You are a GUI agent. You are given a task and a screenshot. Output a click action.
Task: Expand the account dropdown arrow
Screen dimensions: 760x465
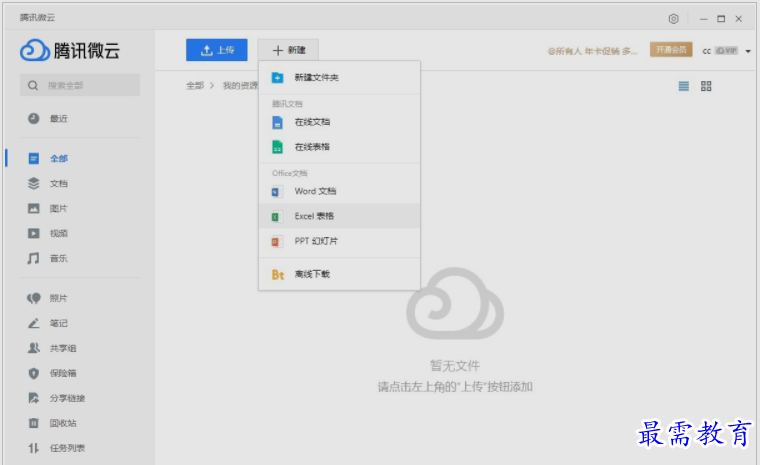click(x=748, y=51)
